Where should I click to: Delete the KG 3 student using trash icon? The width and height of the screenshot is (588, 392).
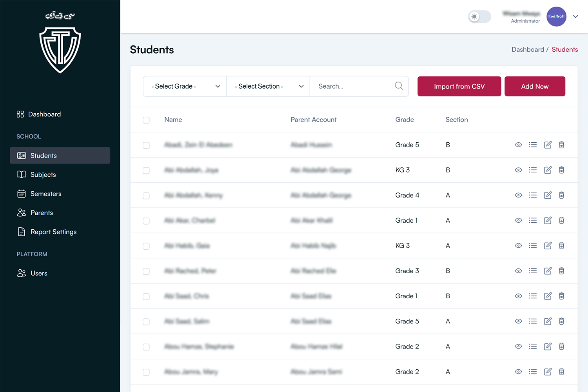(x=561, y=170)
